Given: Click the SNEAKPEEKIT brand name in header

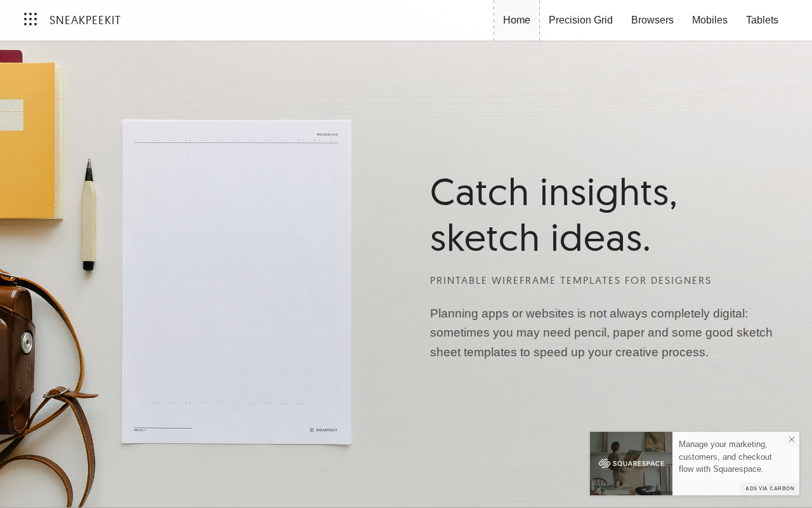Looking at the screenshot, I should pyautogui.click(x=85, y=20).
